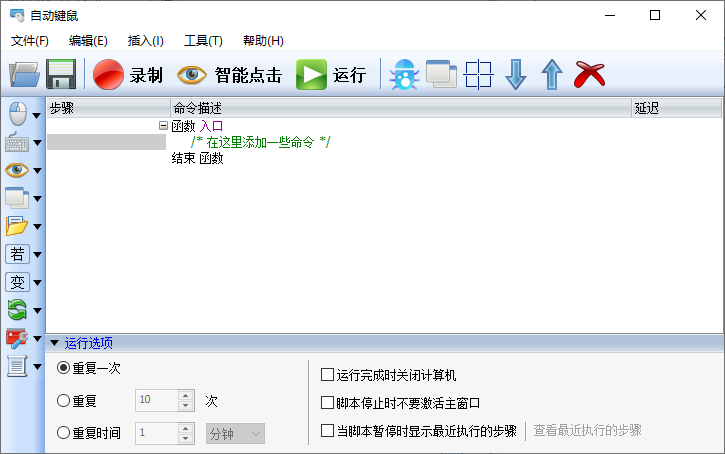Run the script with the green 运行 button
Viewport: 725px width, 454px height.
(331, 74)
